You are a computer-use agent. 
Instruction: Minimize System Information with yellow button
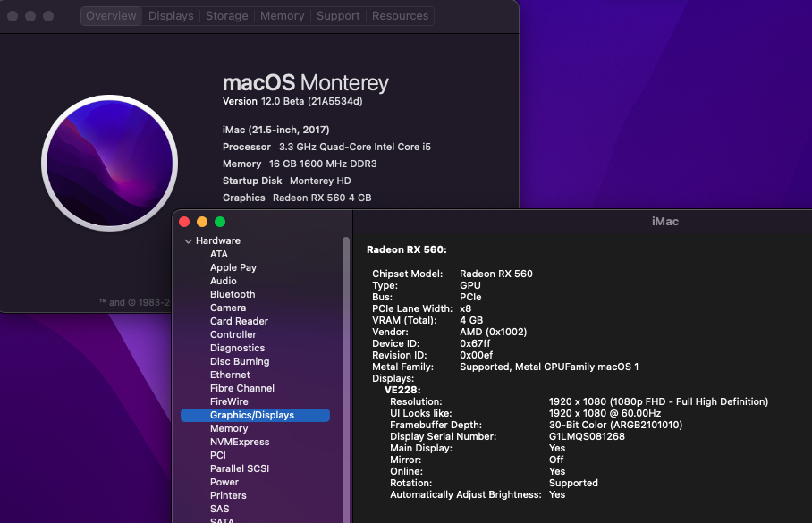click(x=202, y=222)
